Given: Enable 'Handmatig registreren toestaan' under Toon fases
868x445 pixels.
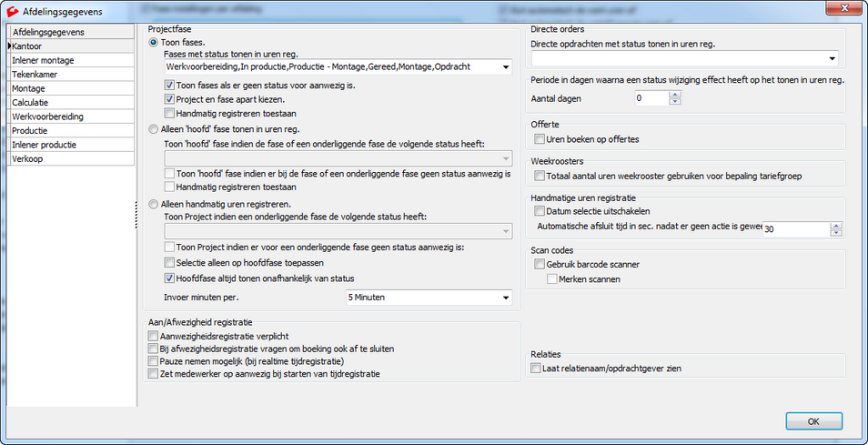Looking at the screenshot, I should (x=169, y=114).
